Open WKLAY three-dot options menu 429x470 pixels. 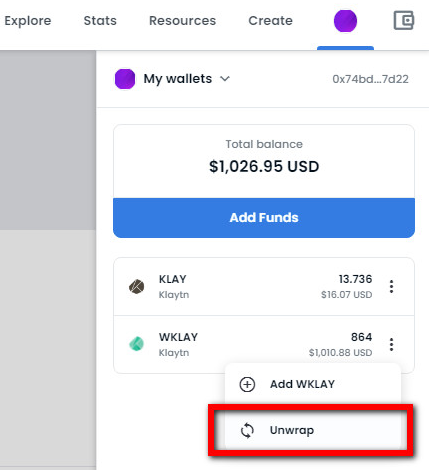[391, 344]
